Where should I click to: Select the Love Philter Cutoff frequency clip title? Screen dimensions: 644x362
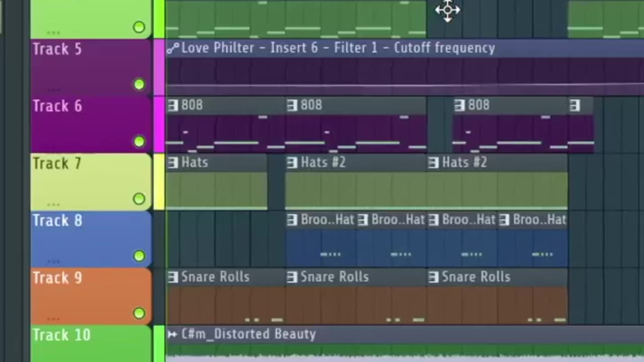click(338, 48)
